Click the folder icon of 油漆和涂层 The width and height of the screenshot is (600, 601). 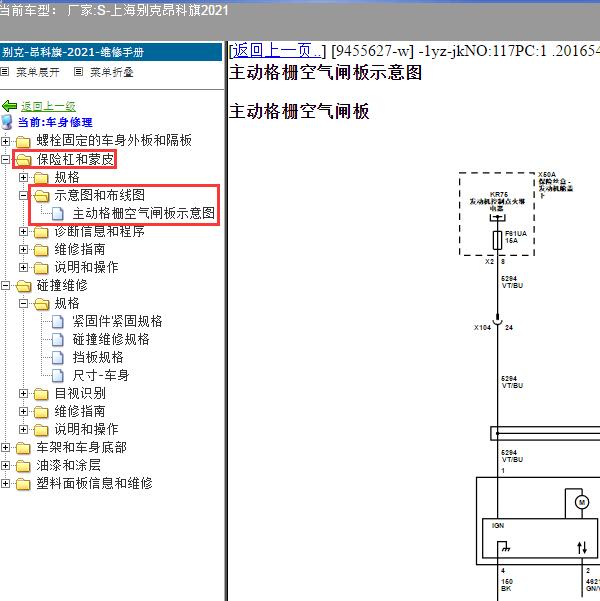tap(23, 466)
